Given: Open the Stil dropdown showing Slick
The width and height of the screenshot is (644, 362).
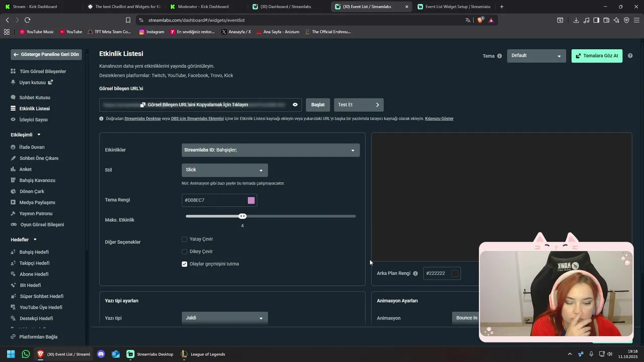Looking at the screenshot, I should click(x=224, y=170).
